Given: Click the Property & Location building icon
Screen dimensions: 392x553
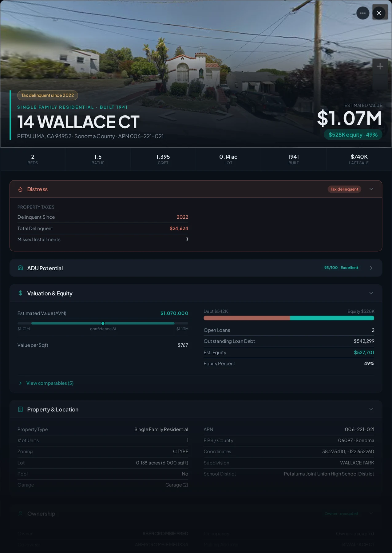Looking at the screenshot, I should point(20,409).
